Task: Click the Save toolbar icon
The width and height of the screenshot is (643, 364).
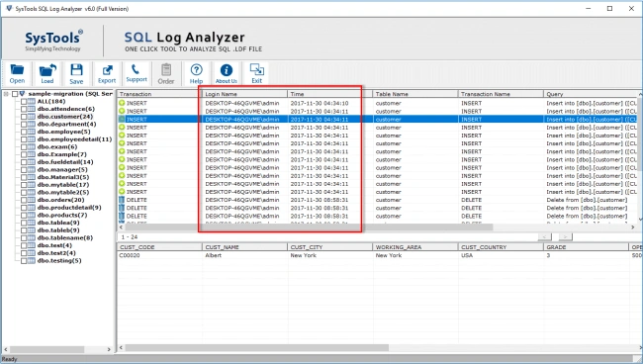Action: click(76, 74)
